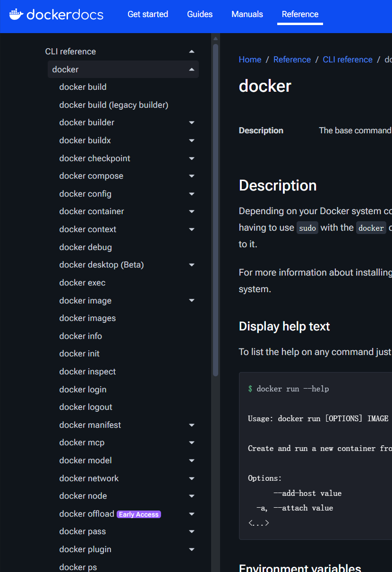The image size is (392, 572).
Task: Open docker build in sidebar
Action: (x=83, y=87)
